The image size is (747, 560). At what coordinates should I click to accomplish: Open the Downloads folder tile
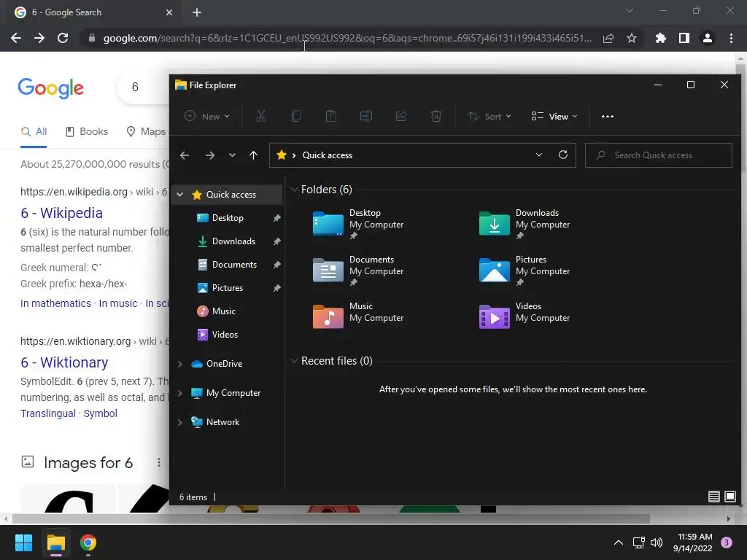point(525,224)
